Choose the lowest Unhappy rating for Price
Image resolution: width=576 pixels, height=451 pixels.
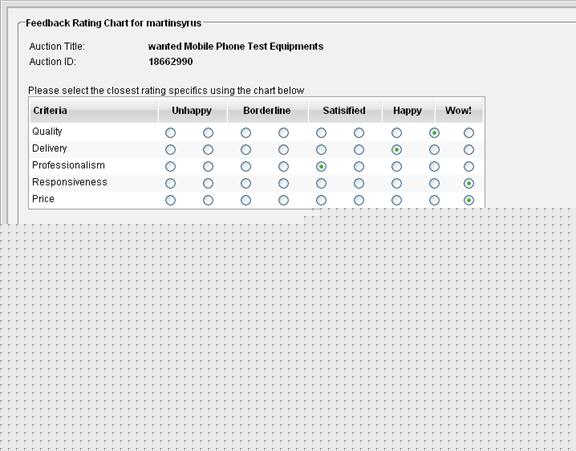170,200
